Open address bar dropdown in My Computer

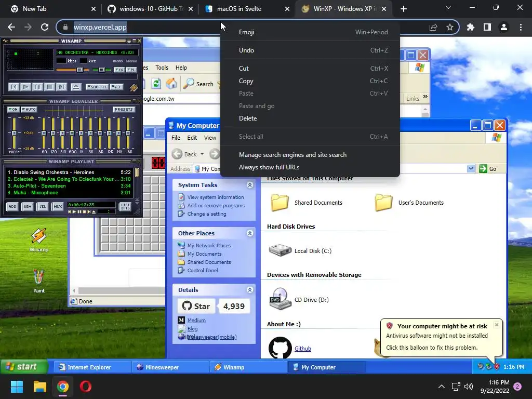point(471,169)
